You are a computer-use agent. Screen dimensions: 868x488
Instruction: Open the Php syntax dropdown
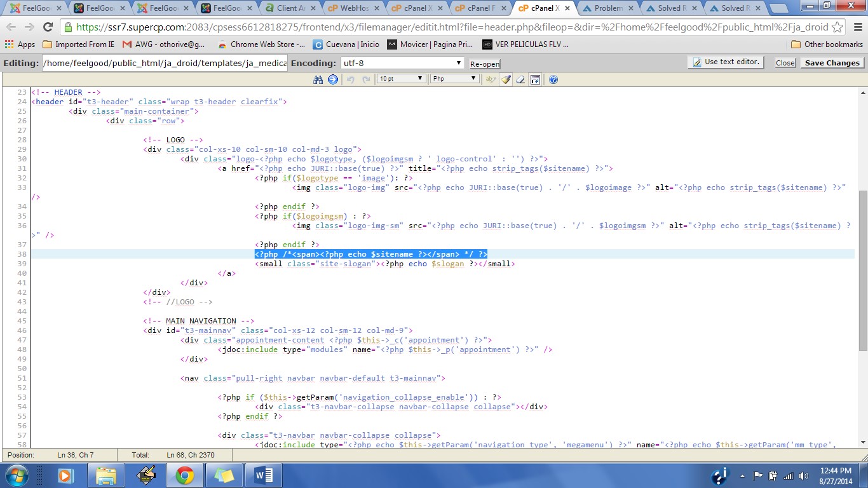454,79
